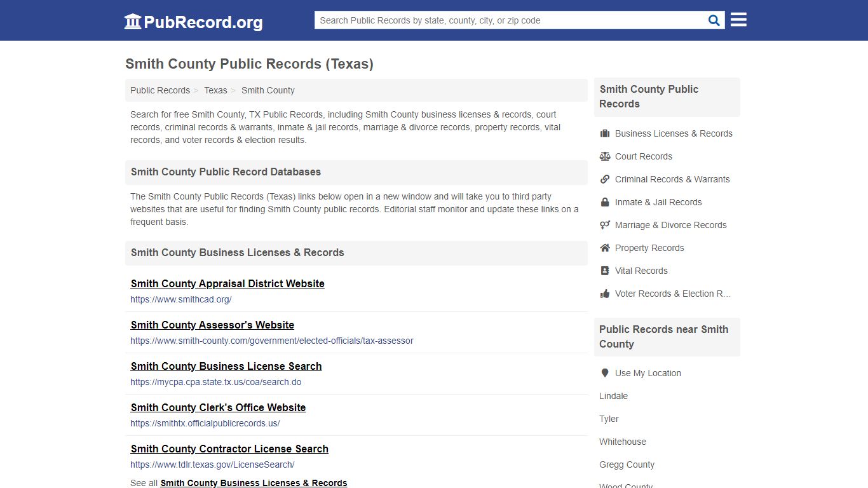Click Smith County Business Licenses & Records heading

237,252
